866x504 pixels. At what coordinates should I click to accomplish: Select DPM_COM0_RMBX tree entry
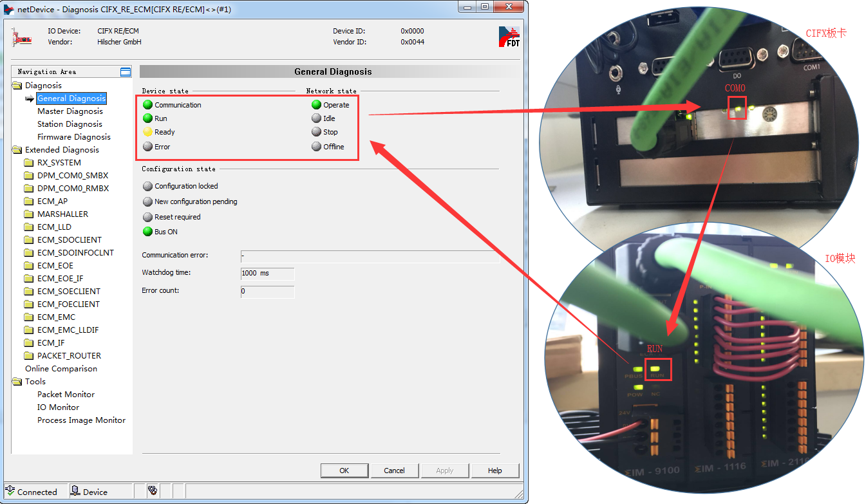pyautogui.click(x=73, y=189)
